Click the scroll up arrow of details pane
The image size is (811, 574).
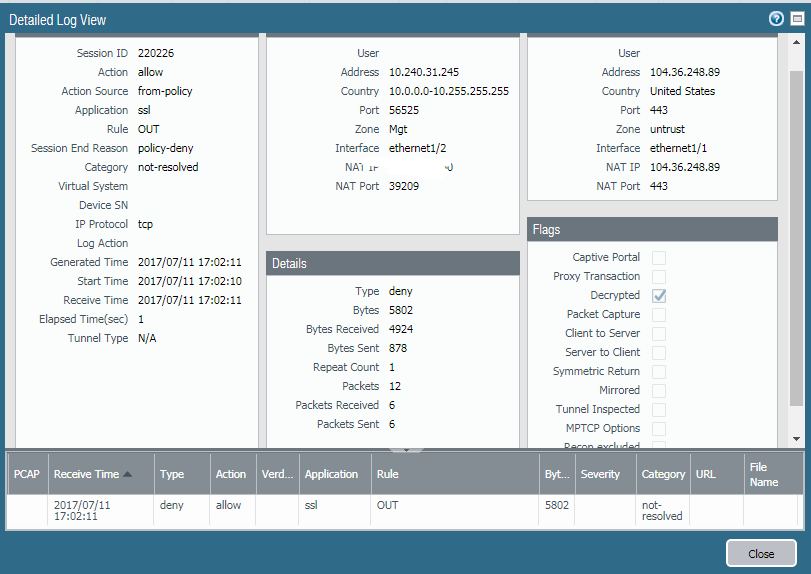(x=796, y=42)
